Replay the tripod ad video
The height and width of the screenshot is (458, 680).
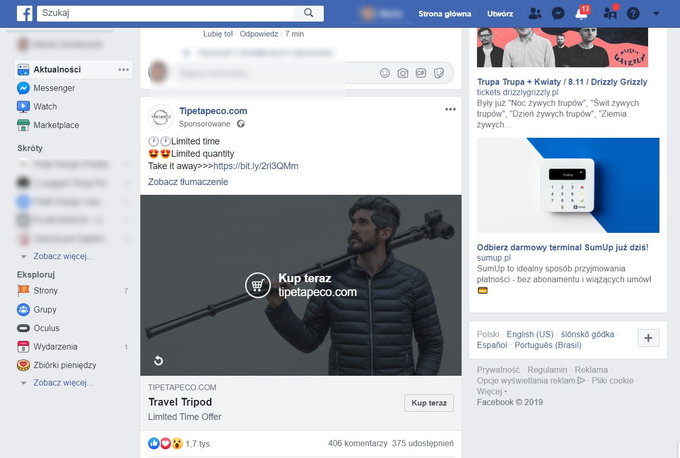click(159, 360)
